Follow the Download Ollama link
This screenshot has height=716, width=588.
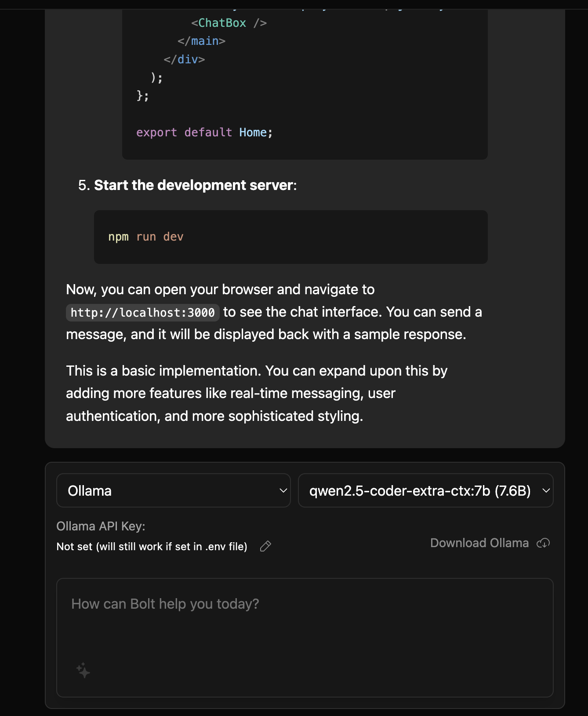click(479, 543)
